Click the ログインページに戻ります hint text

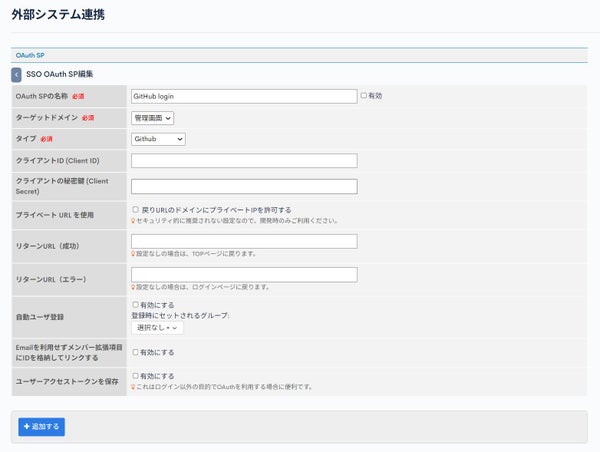[203, 287]
